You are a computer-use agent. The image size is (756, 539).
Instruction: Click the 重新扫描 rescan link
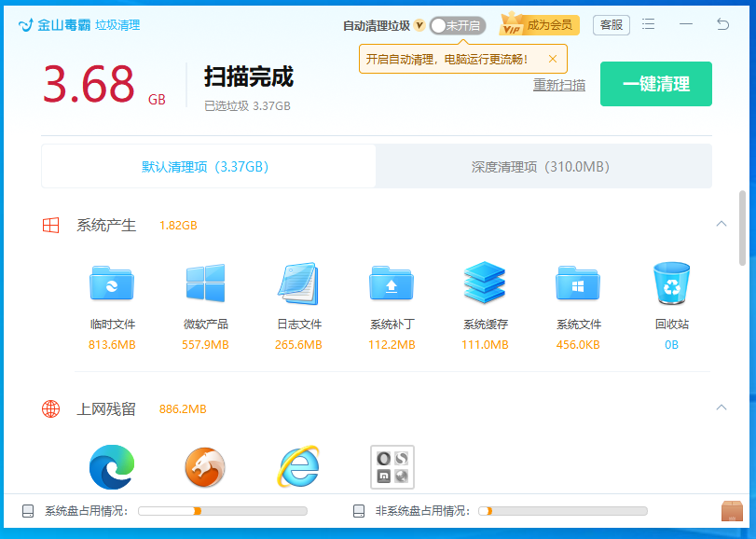coord(558,84)
